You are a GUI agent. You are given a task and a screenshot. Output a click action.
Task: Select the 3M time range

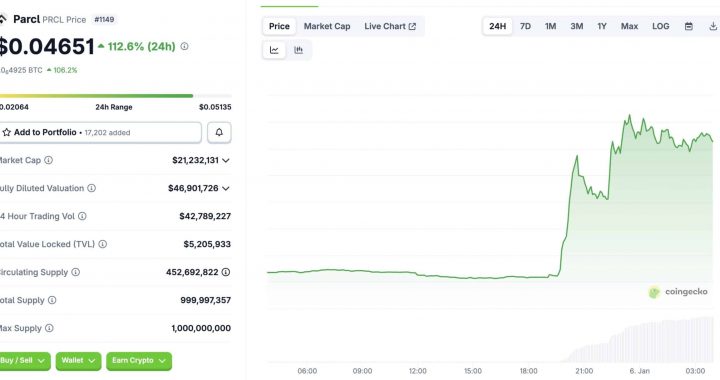point(577,26)
